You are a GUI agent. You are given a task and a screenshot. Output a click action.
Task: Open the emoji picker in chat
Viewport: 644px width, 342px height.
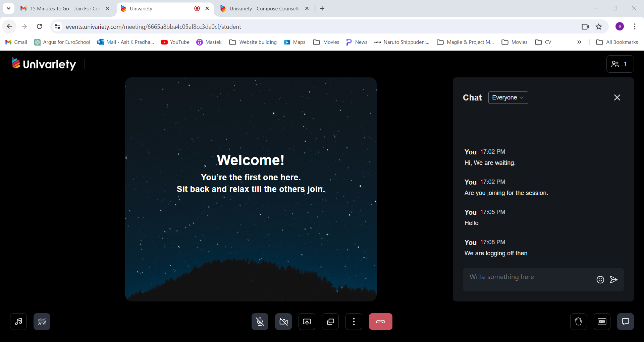click(600, 280)
